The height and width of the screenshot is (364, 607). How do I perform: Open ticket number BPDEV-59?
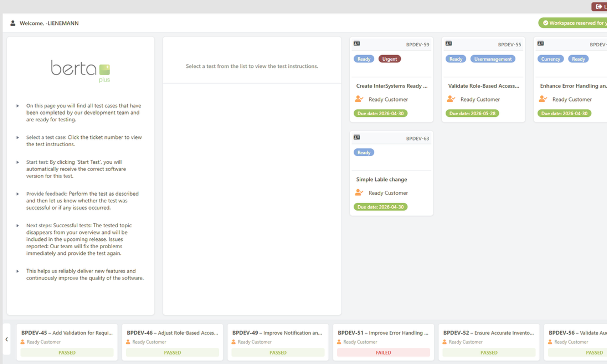click(417, 45)
